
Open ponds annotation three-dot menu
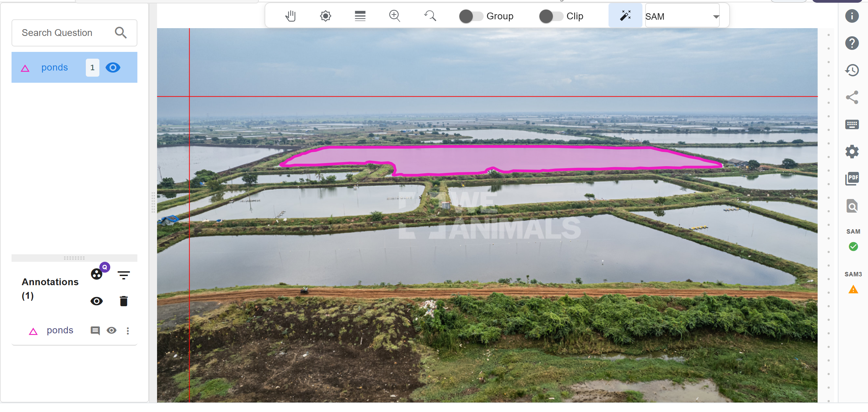pyautogui.click(x=128, y=331)
